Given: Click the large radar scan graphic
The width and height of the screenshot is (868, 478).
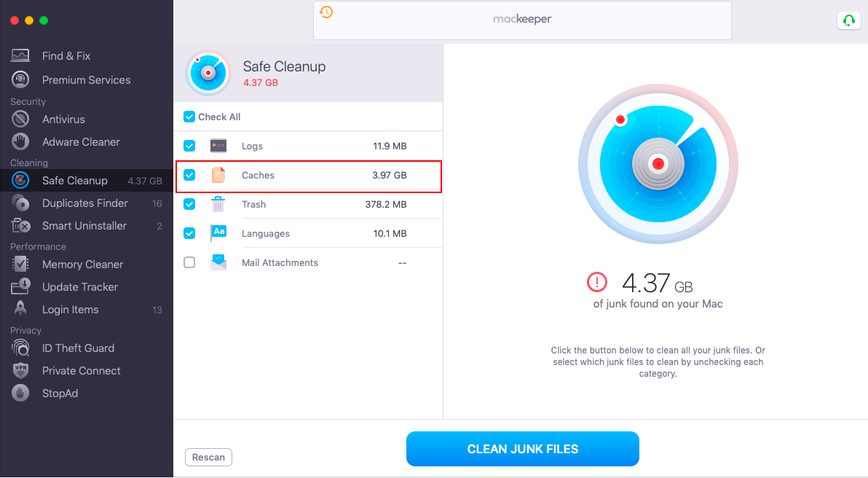Looking at the screenshot, I should pyautogui.click(x=658, y=164).
